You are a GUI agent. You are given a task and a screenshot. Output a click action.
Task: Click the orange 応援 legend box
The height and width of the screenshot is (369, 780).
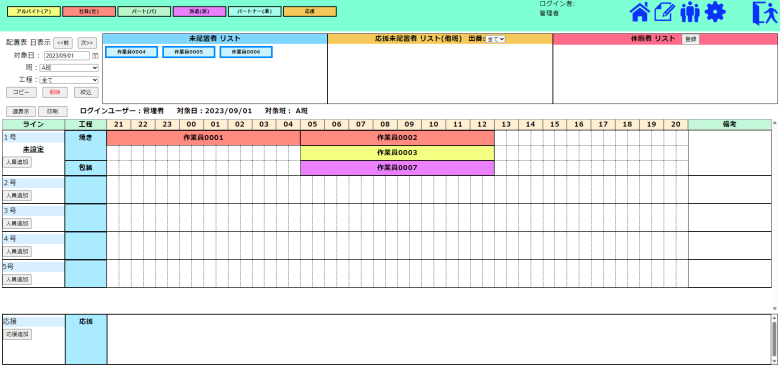tap(310, 11)
